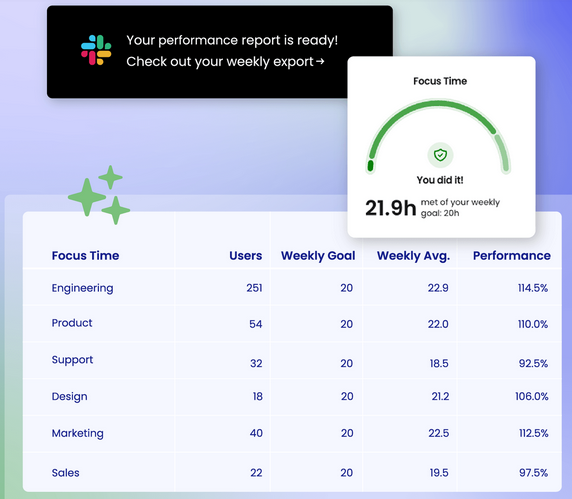Open the Support department row
Screen dimensions: 572x499
pos(292,361)
